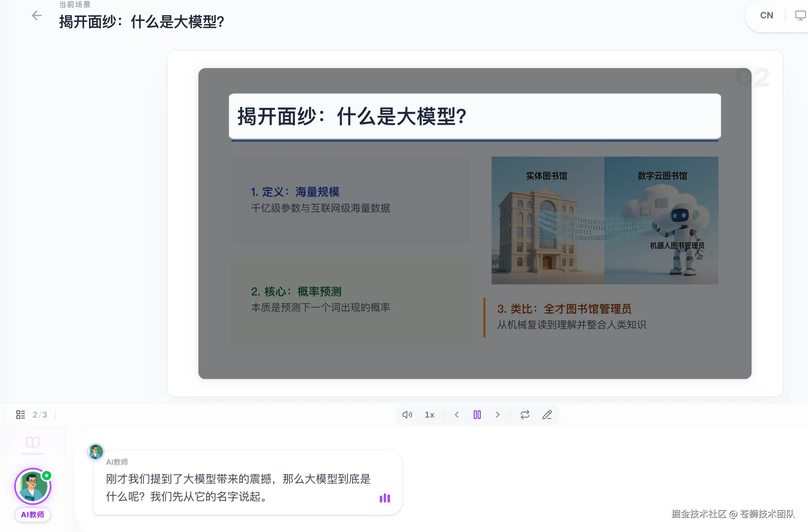Screen dimensions: 808x532
Task: Open the book notes tab icon
Action: click(33, 442)
